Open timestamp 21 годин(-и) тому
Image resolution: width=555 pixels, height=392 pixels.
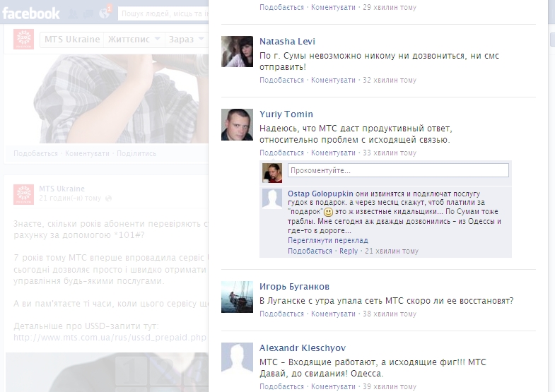70,198
